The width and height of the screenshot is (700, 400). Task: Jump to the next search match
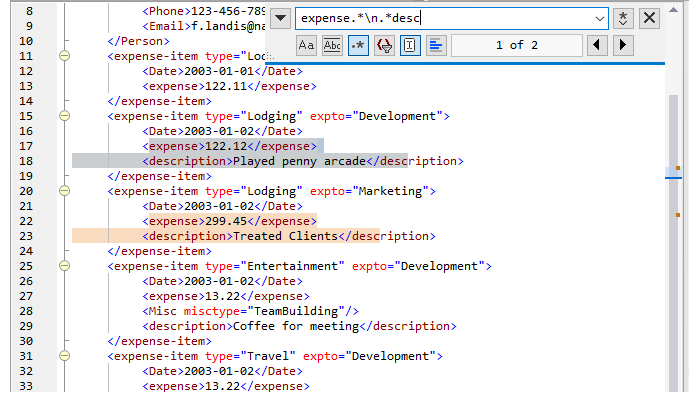point(623,45)
